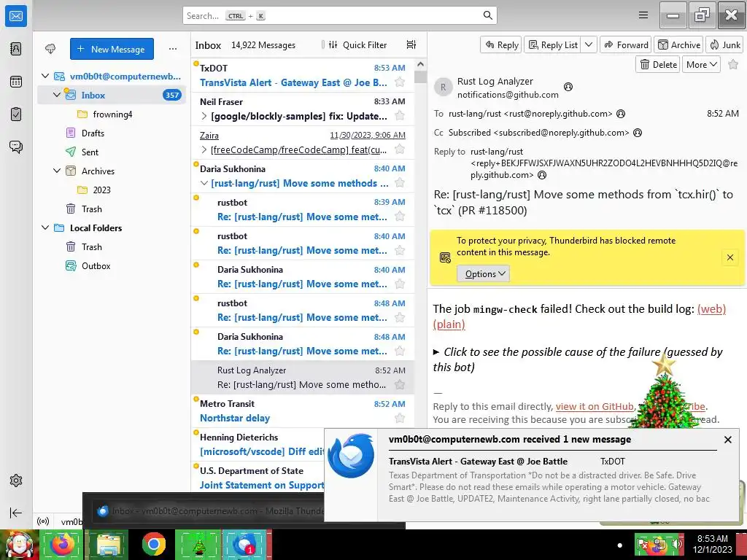The width and height of the screenshot is (747, 560).
Task: Click contact icon next to notifications@github.com
Action: (x=568, y=87)
